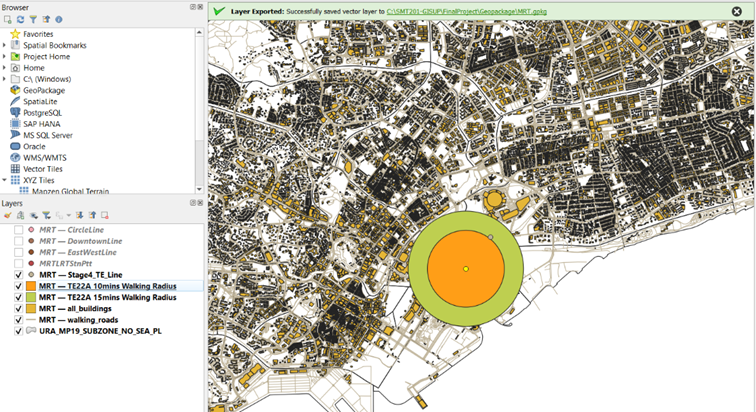The image size is (756, 412).
Task: Expand the Spatial Bookmarks tree node
Action: tap(5, 46)
